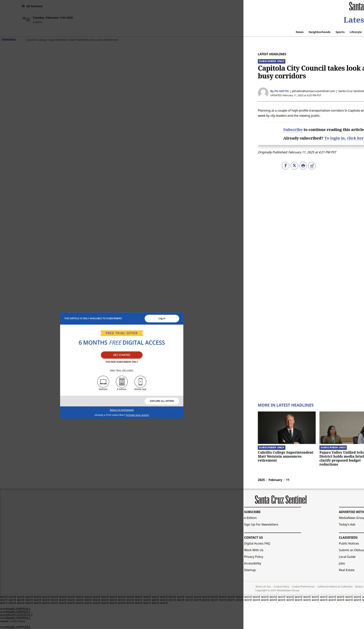Viewport: 364px width, 629px height.
Task: Click the sunny weather icon
Action: point(28,20)
